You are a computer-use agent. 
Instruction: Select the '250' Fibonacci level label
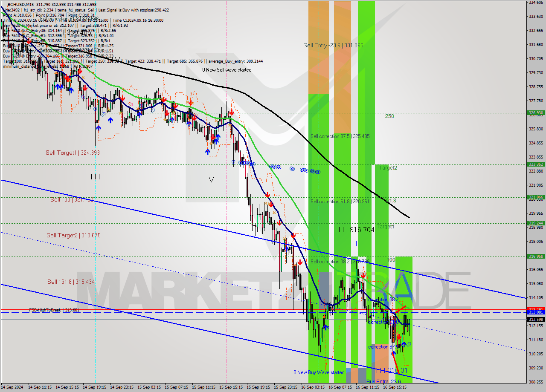tap(389, 116)
